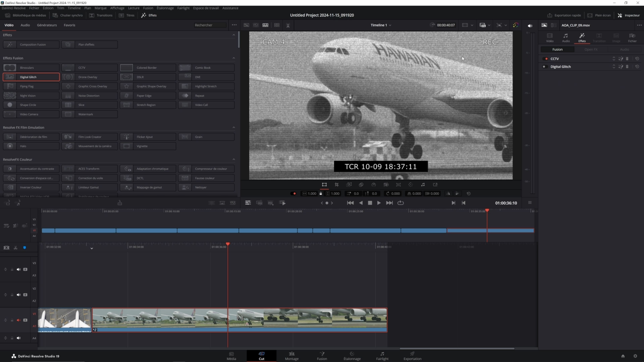Image resolution: width=644 pixels, height=362 pixels.
Task: Select the airplane takeoff clip on V1
Action: pos(240,320)
